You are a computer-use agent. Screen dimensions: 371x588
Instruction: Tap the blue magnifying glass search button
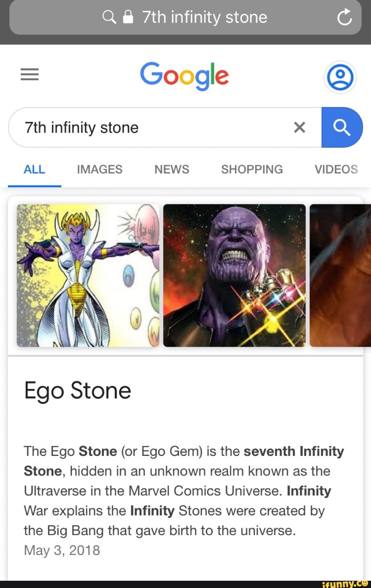(342, 127)
